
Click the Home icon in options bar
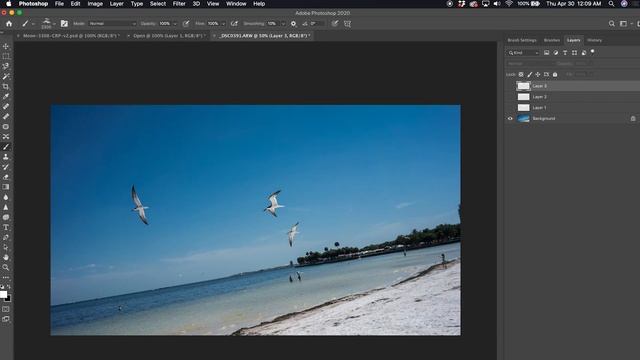[x=9, y=24]
